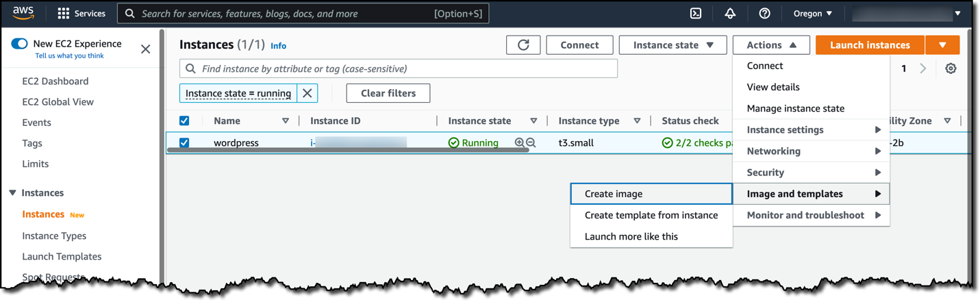Image resolution: width=980 pixels, height=302 pixels.
Task: Open the wordpress instance ID link
Action: 358,143
